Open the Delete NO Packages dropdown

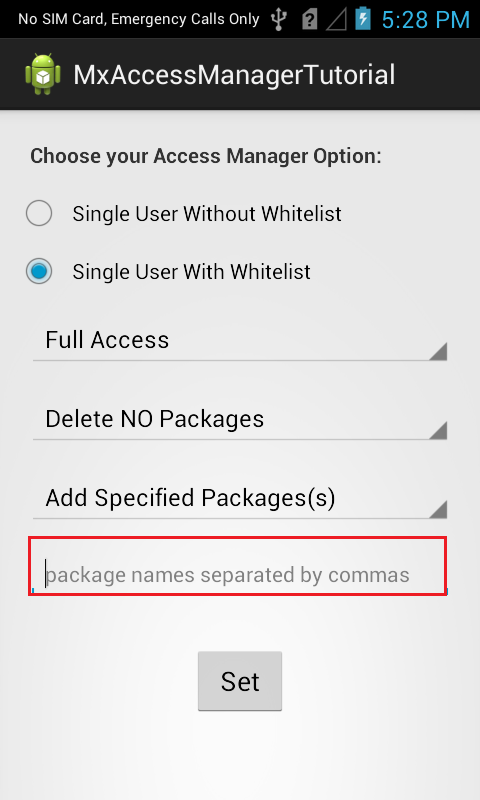240,419
